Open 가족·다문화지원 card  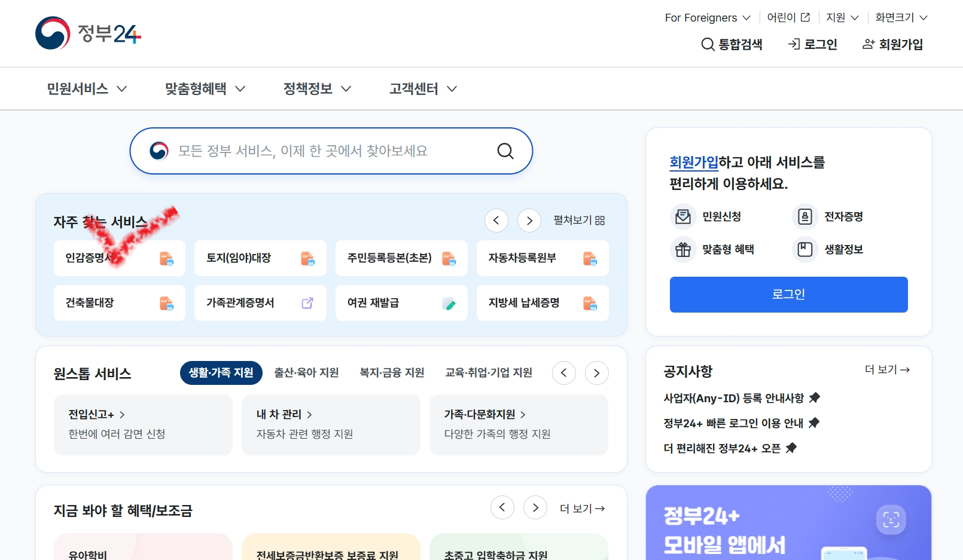tap(519, 425)
